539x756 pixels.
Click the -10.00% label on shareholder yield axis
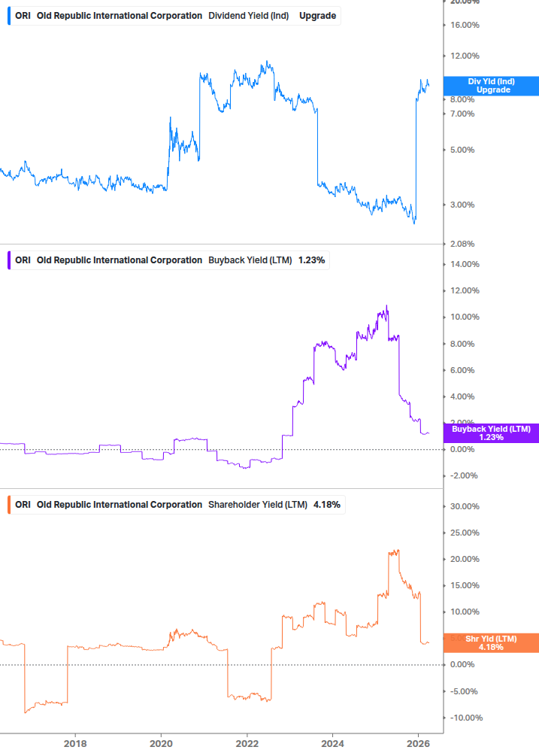tap(466, 718)
